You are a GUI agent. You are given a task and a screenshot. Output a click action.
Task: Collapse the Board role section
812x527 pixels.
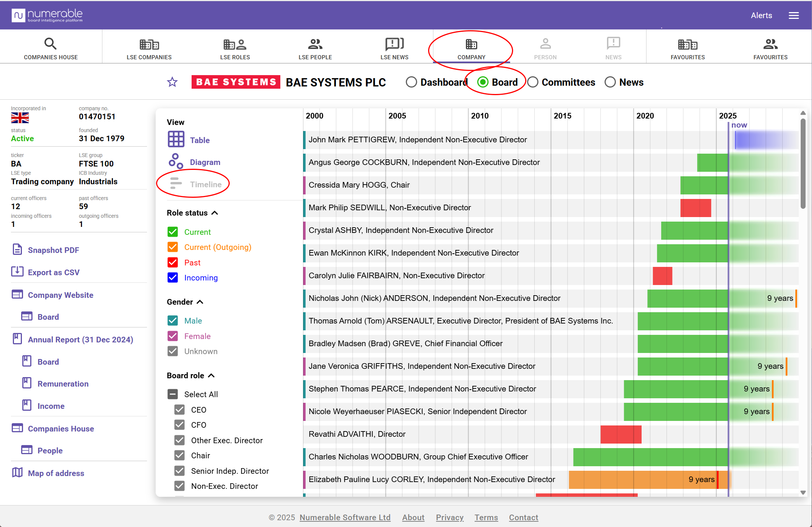click(x=211, y=376)
